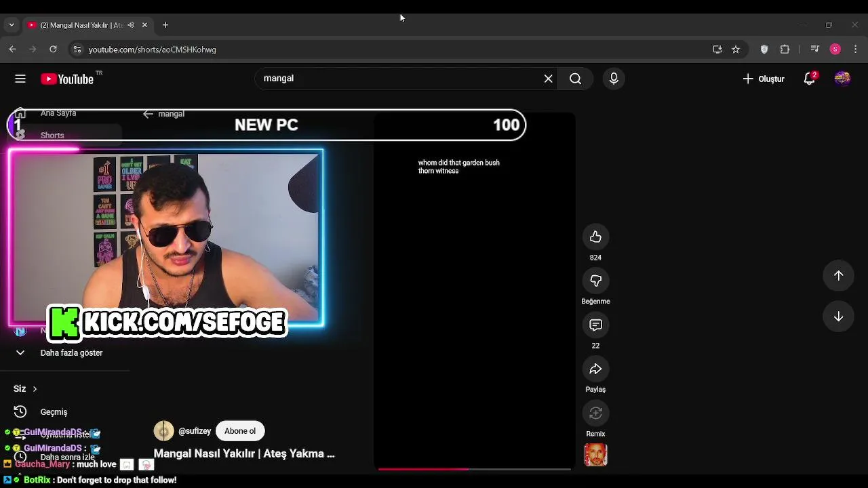Open the YouTube hamburger guide menu
Viewport: 868px width, 488px height.
pyautogui.click(x=20, y=79)
